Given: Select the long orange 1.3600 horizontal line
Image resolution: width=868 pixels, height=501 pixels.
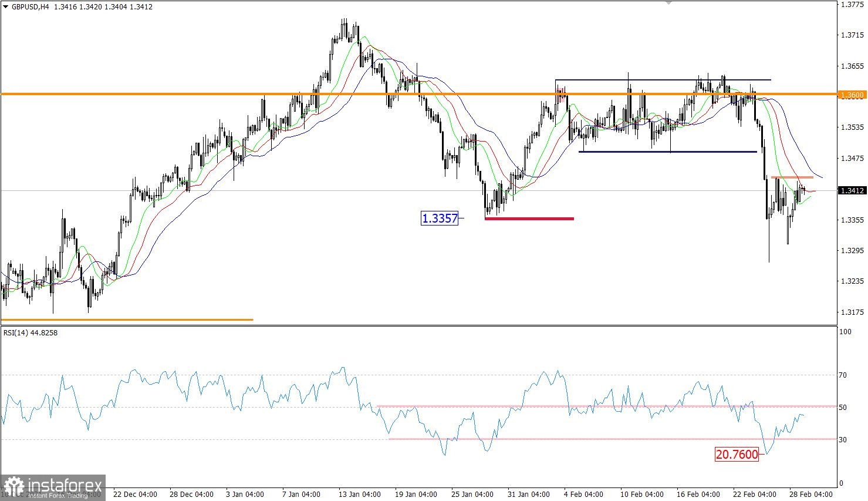Looking at the screenshot, I should [x=418, y=94].
